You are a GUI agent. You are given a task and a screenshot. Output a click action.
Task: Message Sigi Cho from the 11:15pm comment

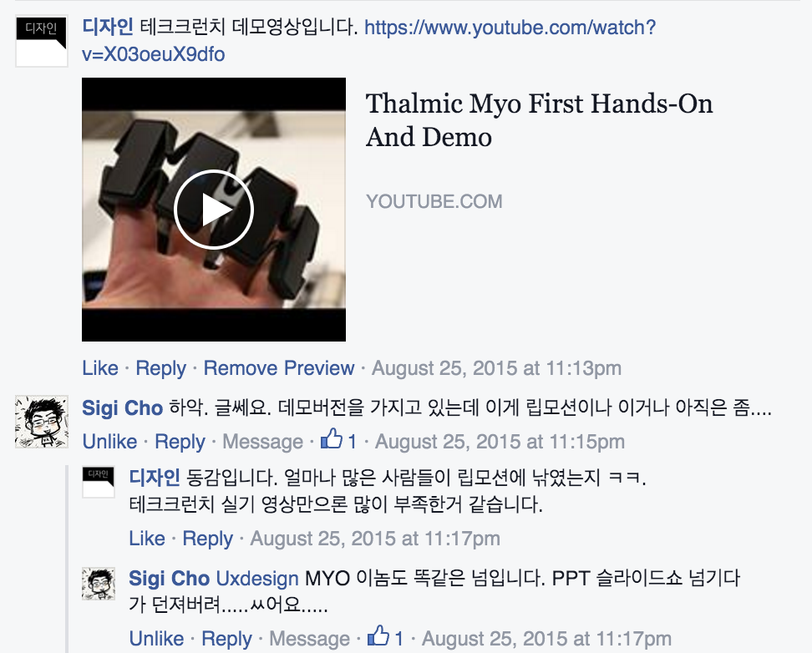tap(262, 442)
